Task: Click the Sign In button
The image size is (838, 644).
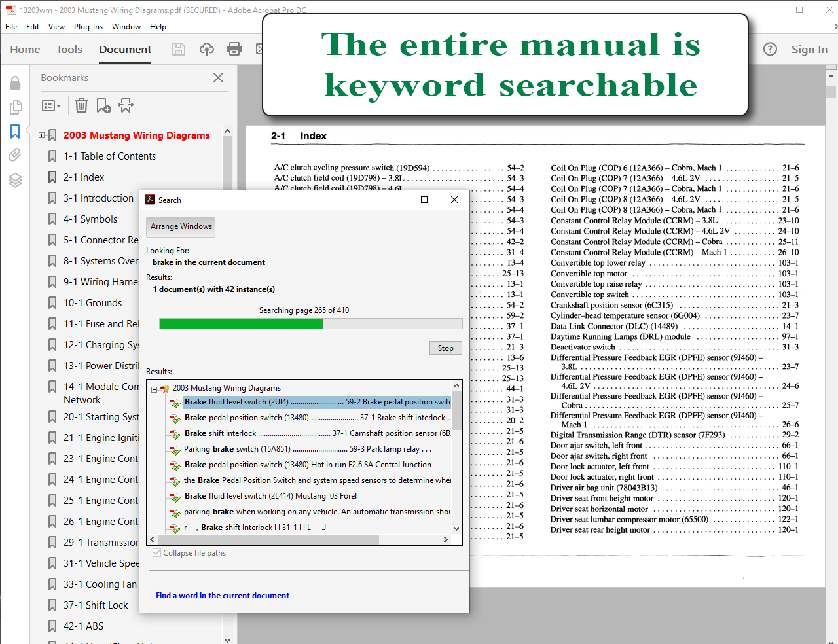Action: coord(809,50)
